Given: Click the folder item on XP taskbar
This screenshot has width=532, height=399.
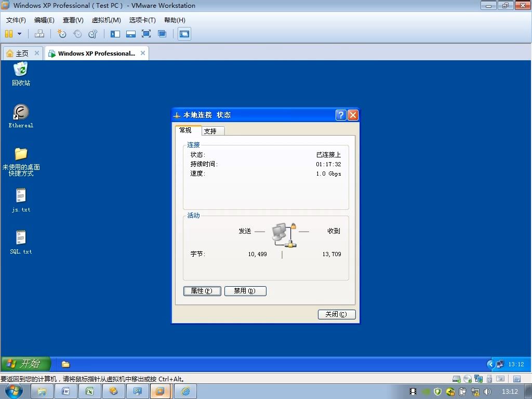Looking at the screenshot, I should 66,364.
